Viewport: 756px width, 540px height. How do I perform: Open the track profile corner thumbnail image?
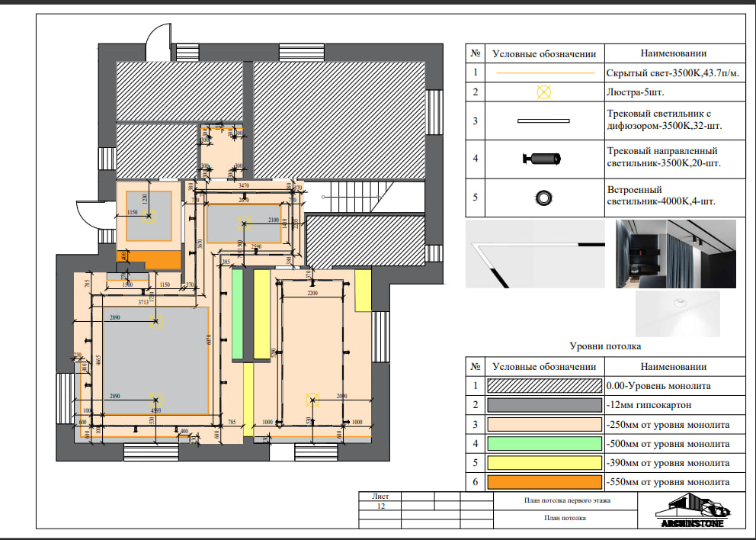pyautogui.click(x=535, y=254)
